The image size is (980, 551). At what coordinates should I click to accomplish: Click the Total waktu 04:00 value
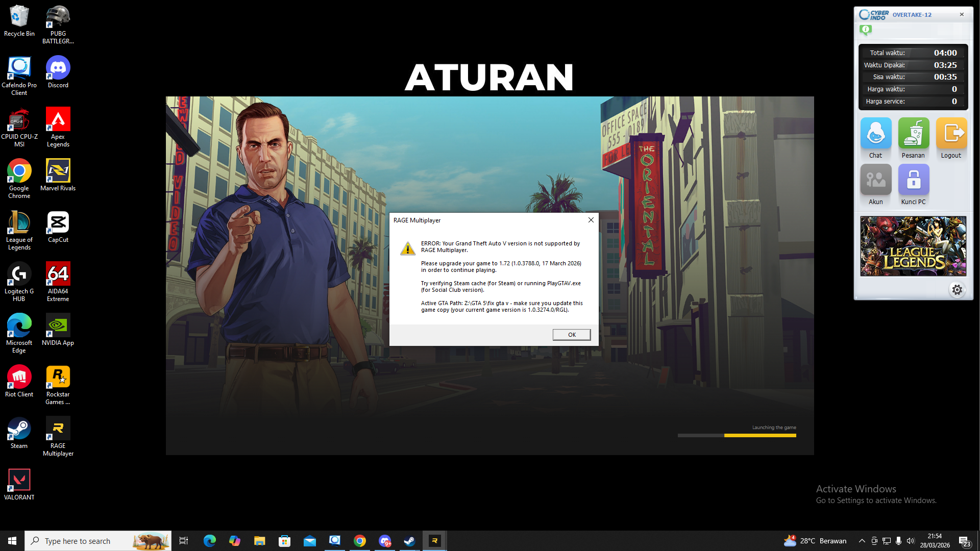tap(945, 53)
